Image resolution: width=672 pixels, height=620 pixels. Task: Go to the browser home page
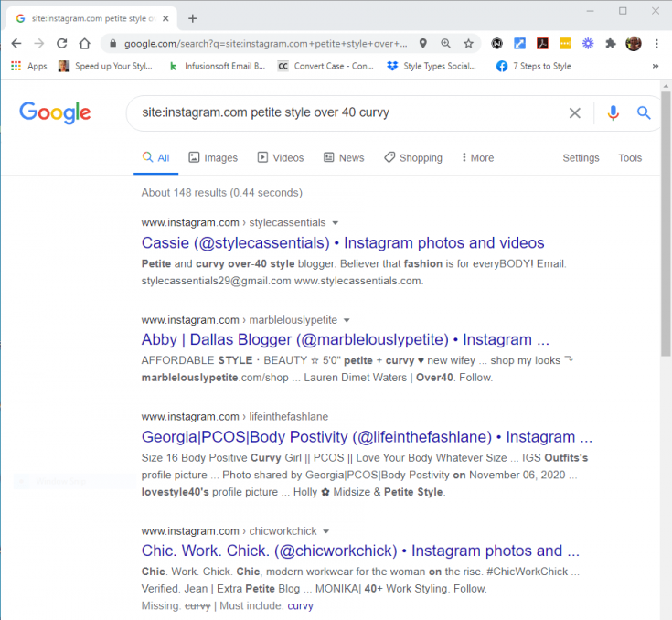pos(84,43)
